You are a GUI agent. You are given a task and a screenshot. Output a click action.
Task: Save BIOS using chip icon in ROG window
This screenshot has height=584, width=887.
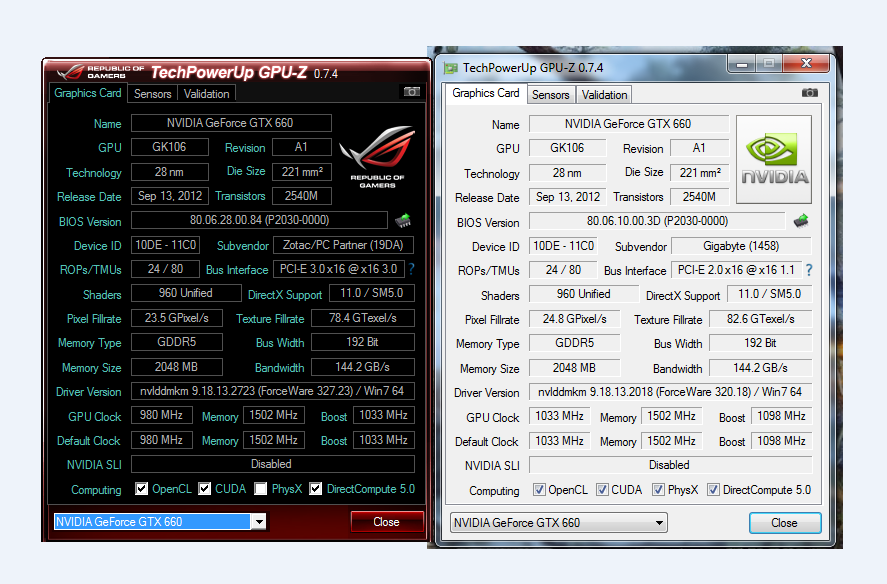(x=403, y=220)
